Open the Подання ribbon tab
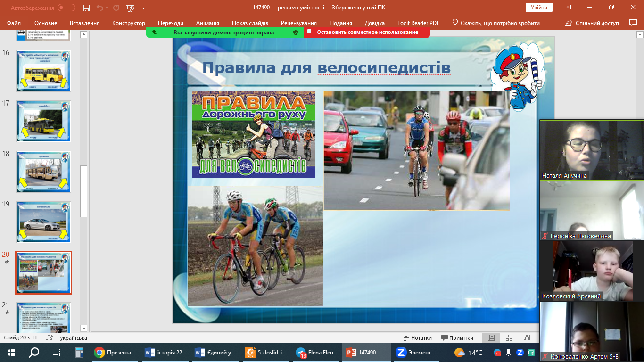 pos(341,23)
